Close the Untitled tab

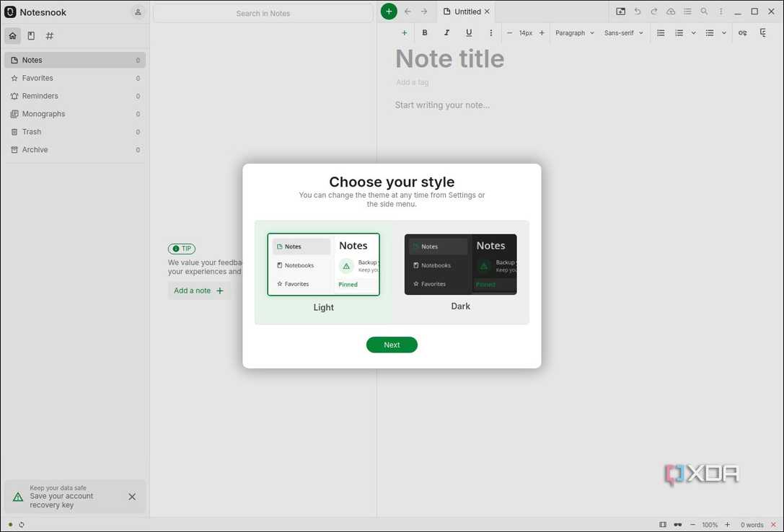487,12
